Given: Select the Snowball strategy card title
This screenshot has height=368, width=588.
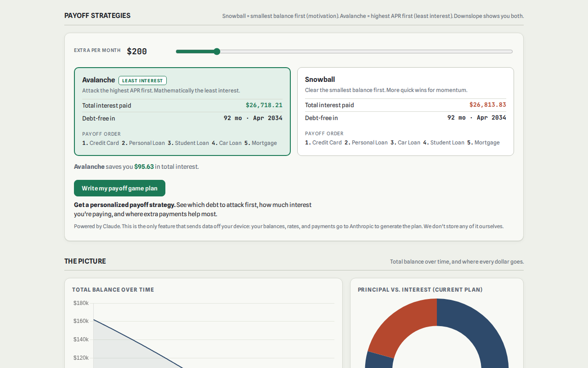Looking at the screenshot, I should tap(320, 80).
